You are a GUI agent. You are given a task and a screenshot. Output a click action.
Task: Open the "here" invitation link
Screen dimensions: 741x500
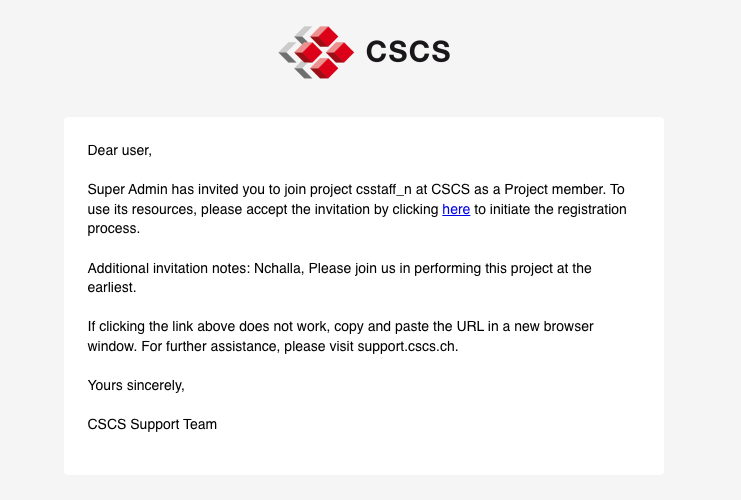point(456,209)
